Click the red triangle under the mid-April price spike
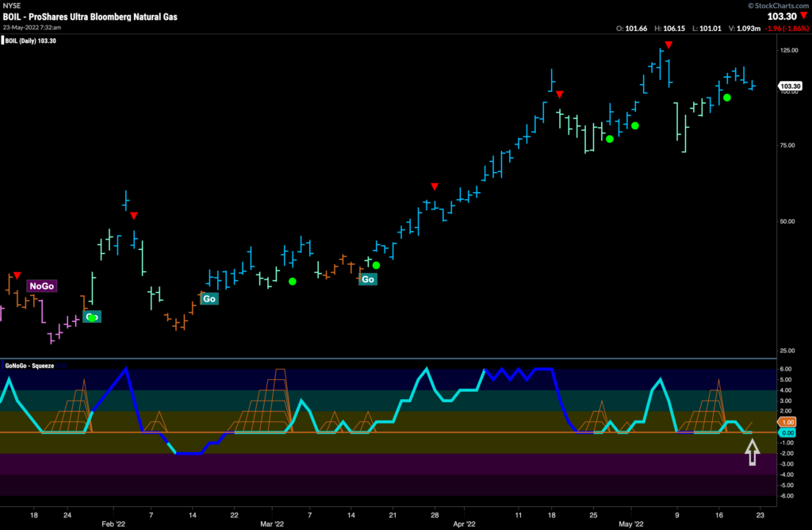The image size is (812, 530). point(559,94)
